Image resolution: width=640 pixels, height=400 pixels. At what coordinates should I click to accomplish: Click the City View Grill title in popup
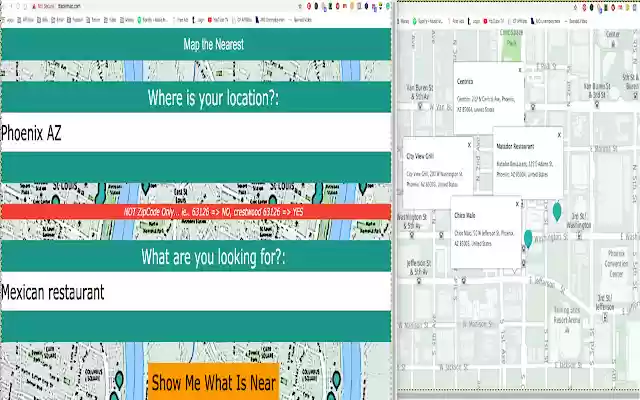[420, 156]
